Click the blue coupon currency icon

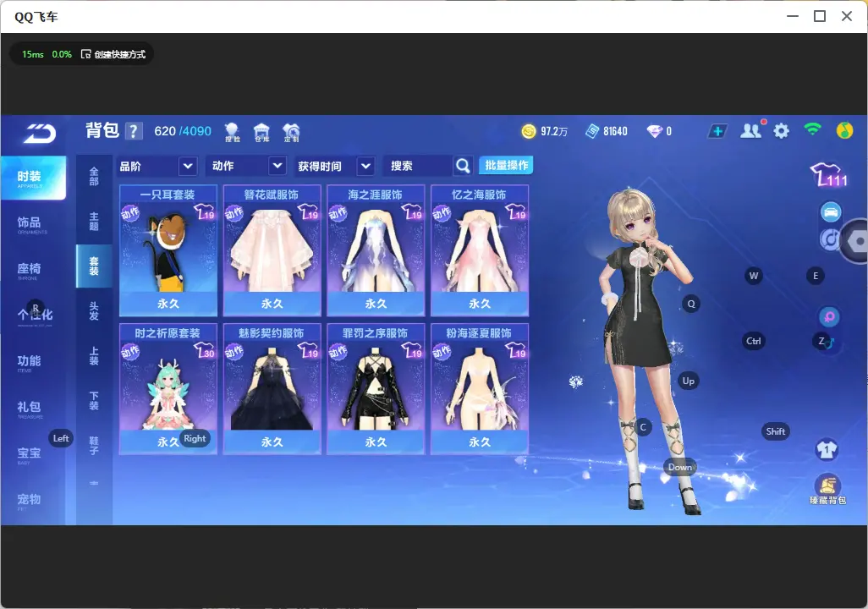click(x=592, y=131)
